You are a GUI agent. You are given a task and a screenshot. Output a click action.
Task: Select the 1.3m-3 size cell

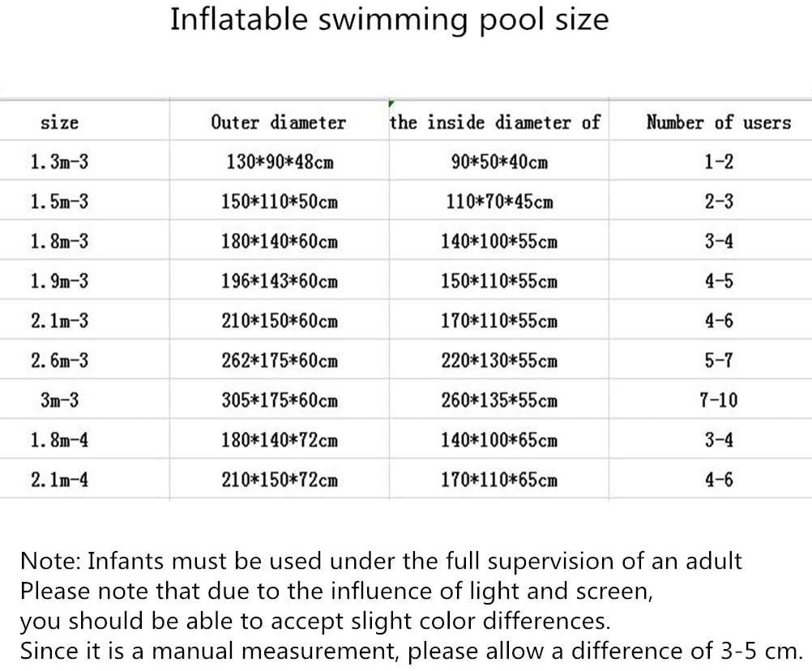point(59,162)
